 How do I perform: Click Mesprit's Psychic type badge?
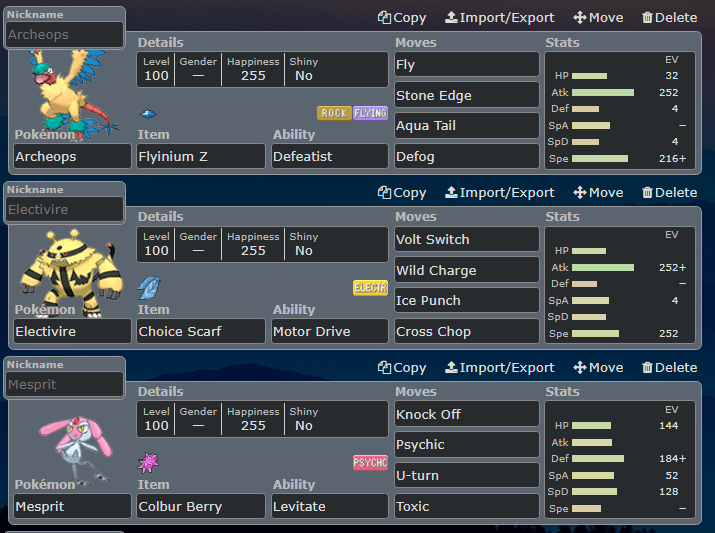[370, 463]
